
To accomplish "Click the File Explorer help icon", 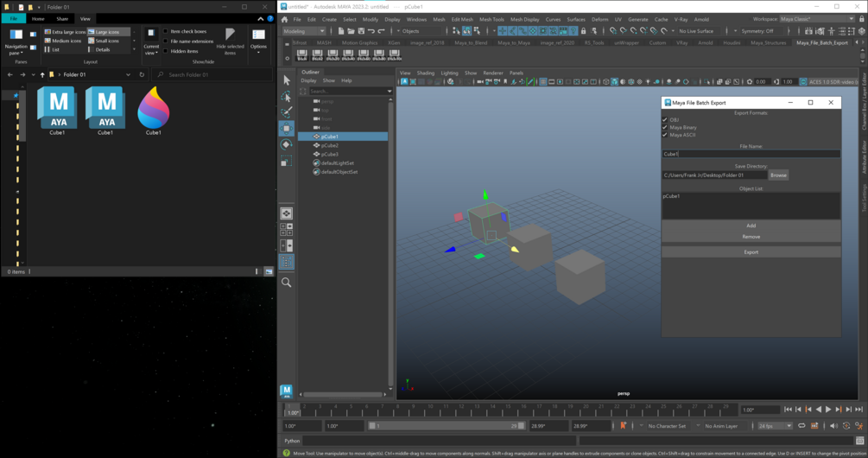I will pos(270,19).
